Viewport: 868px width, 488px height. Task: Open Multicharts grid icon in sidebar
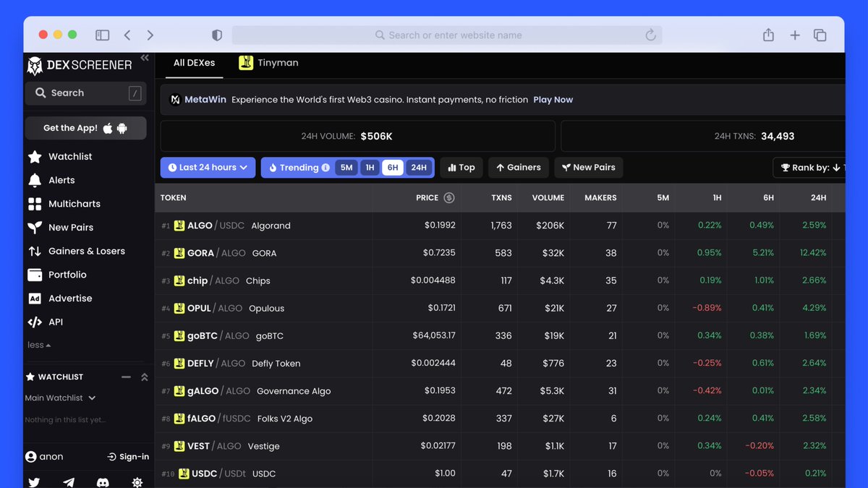coord(35,204)
